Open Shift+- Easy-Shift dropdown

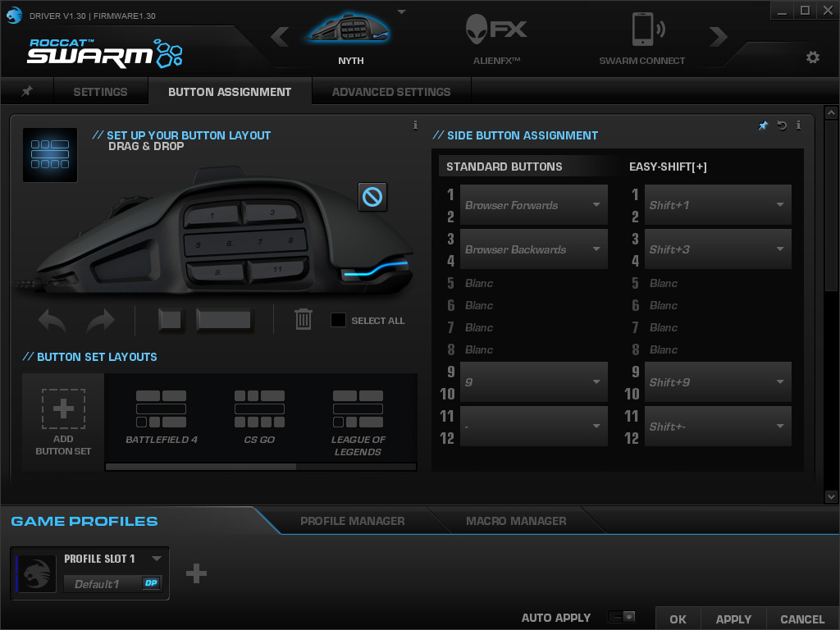tap(718, 427)
